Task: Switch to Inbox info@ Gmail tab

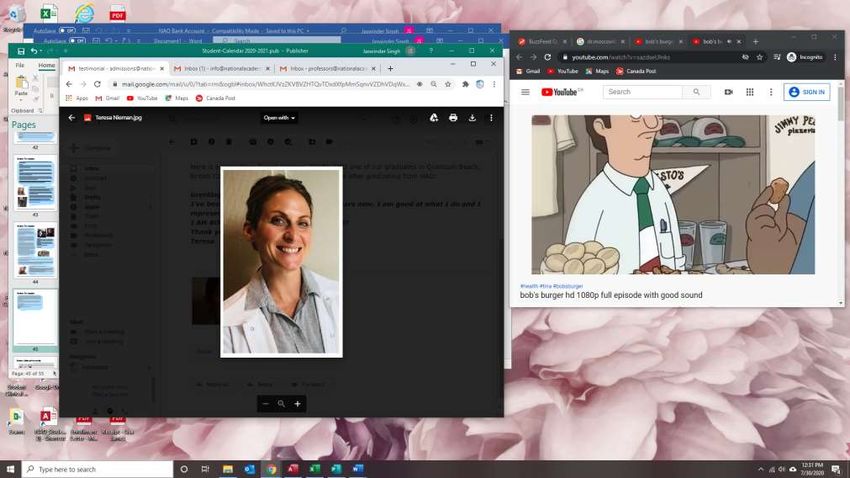Action: [221, 69]
